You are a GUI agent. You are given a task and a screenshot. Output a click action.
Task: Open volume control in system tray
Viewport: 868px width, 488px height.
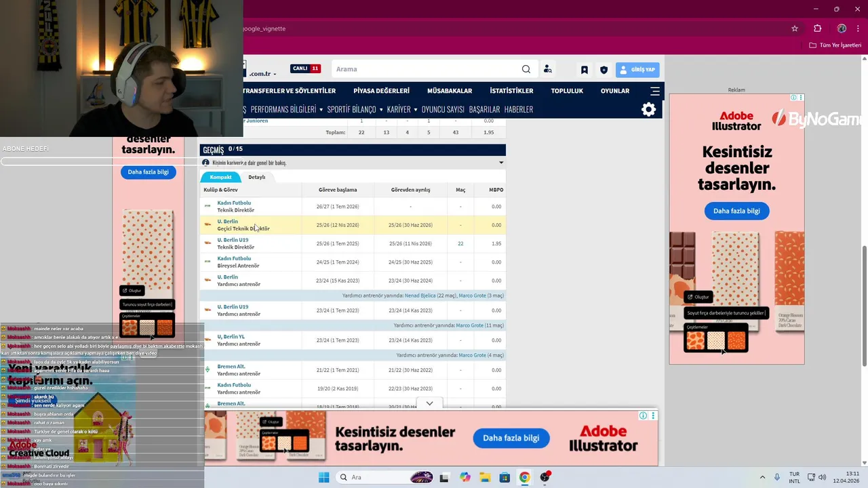(x=822, y=477)
